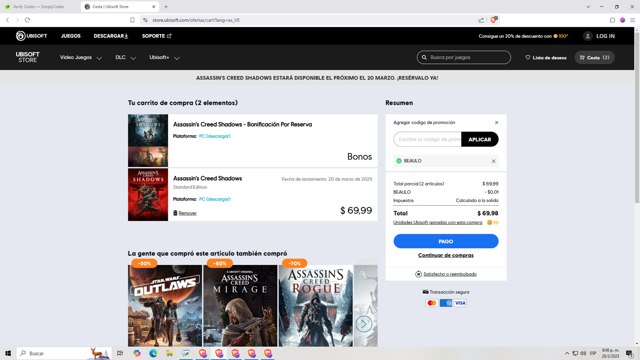Image resolution: width=640 pixels, height=360 pixels.
Task: Open Brave shields icon in address bar
Action: 493,20
